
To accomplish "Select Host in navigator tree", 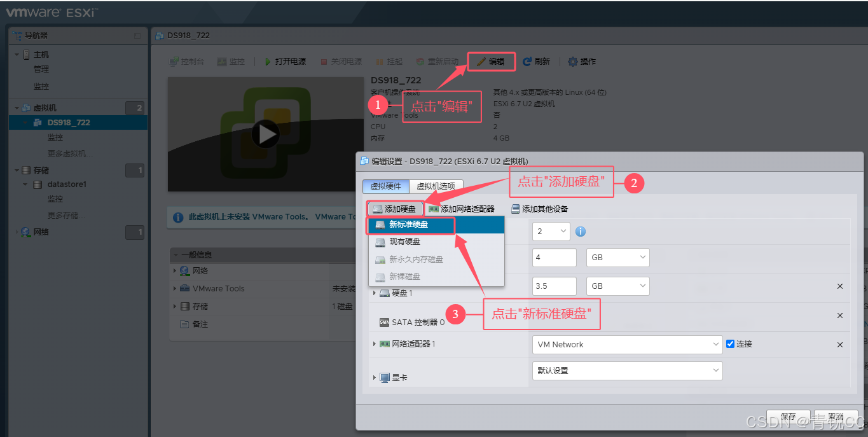I will (41, 55).
